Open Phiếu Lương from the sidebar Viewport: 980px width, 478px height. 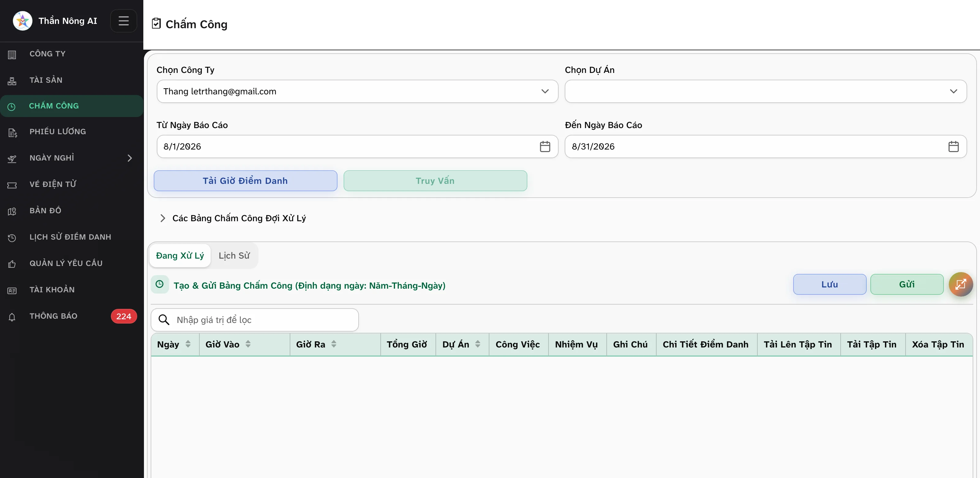72,132
